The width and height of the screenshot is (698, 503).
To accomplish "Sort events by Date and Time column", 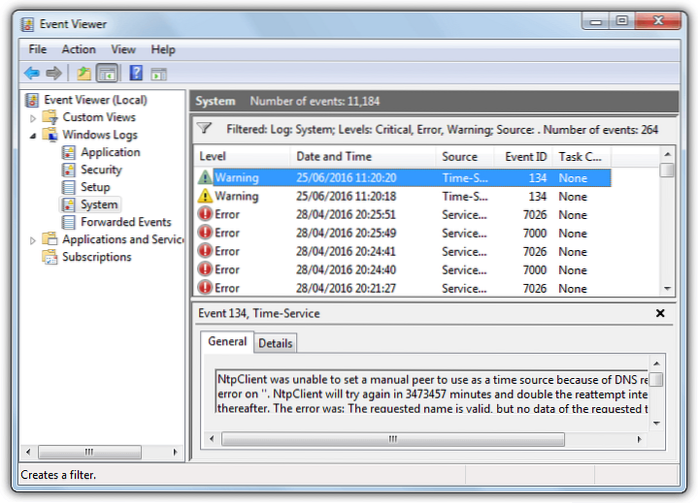I will click(x=333, y=157).
